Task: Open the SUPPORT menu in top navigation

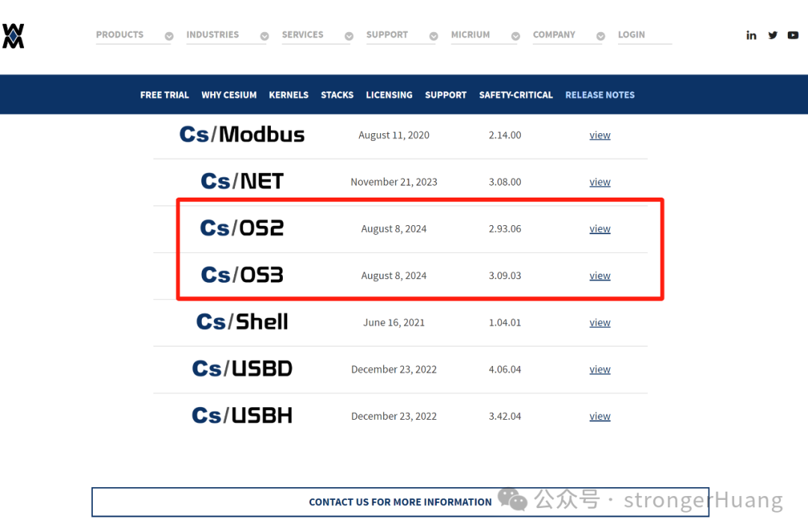Action: 387,34
